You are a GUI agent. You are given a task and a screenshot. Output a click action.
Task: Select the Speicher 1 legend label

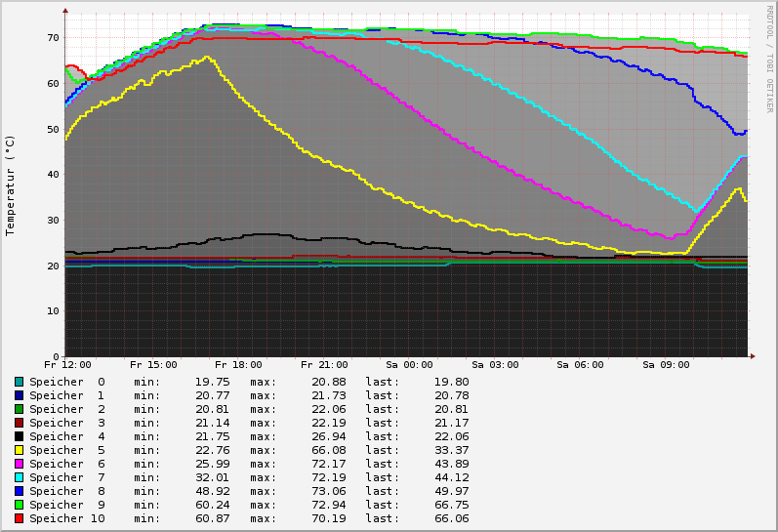[66, 395]
